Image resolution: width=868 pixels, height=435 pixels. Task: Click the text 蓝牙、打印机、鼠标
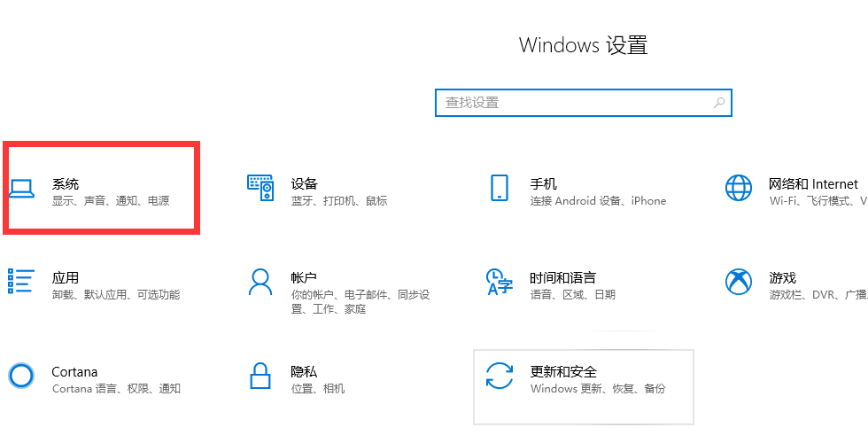pos(339,201)
